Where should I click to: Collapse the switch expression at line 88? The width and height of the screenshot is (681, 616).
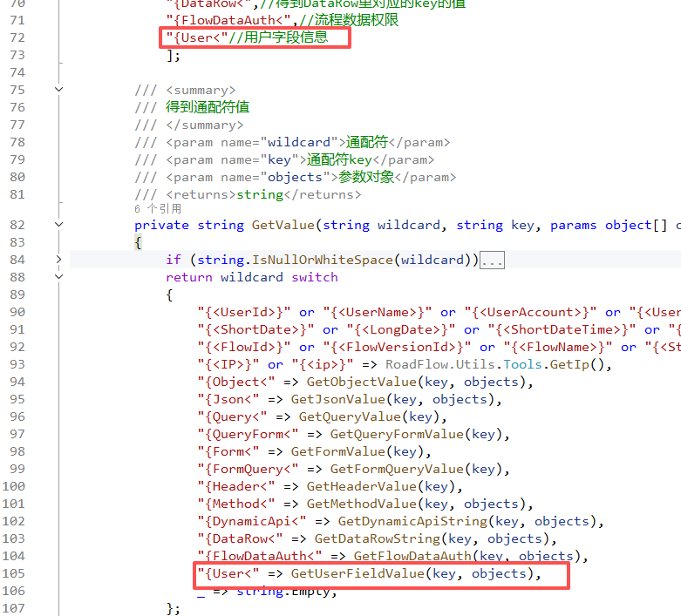(x=59, y=276)
